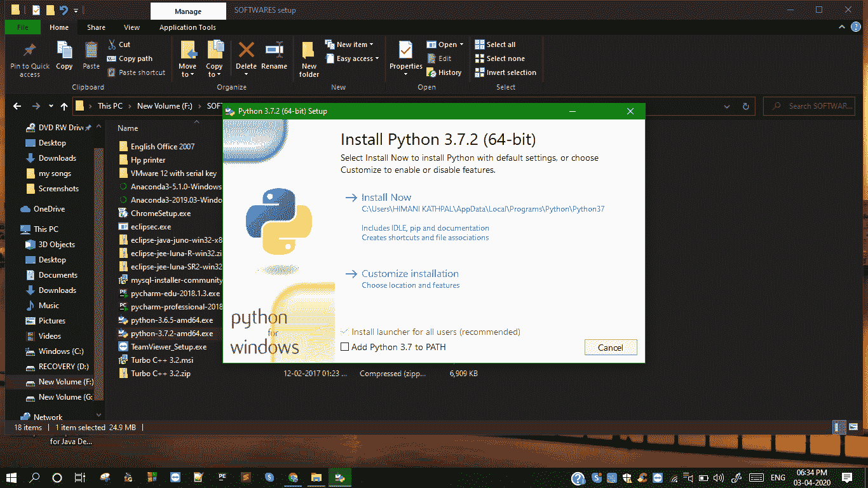Click the Rename icon in Organize group
868x488 pixels.
[x=275, y=56]
